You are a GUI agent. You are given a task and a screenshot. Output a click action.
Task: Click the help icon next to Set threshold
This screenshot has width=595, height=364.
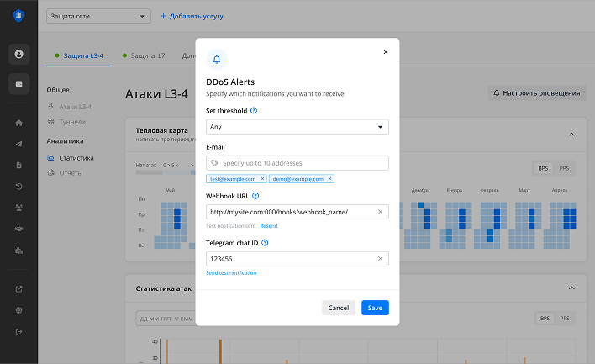point(254,110)
